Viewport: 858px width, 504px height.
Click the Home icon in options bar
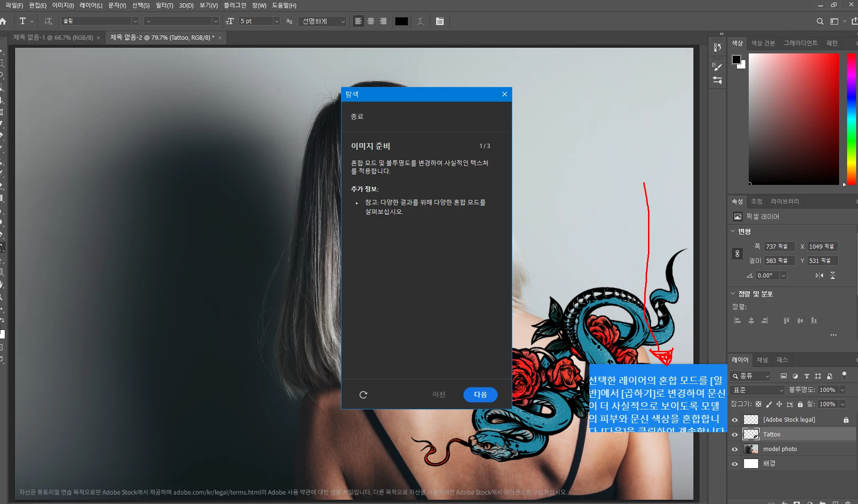tap(3, 21)
